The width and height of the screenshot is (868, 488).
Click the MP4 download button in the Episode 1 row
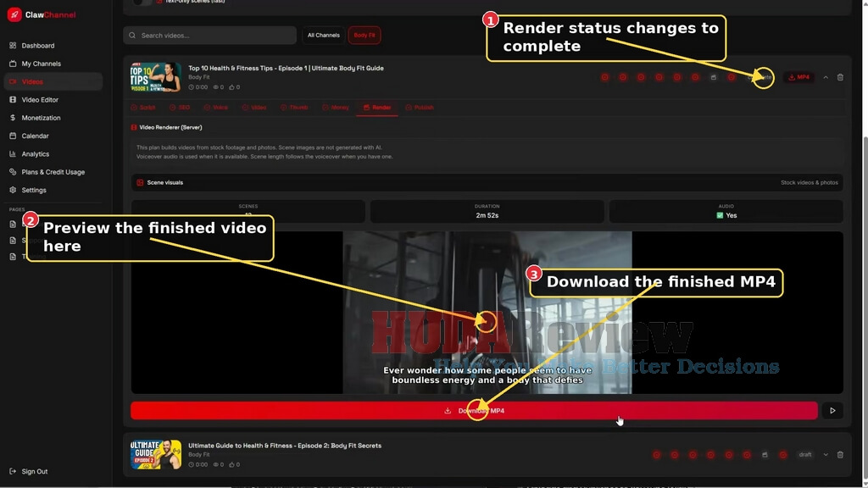tap(798, 77)
